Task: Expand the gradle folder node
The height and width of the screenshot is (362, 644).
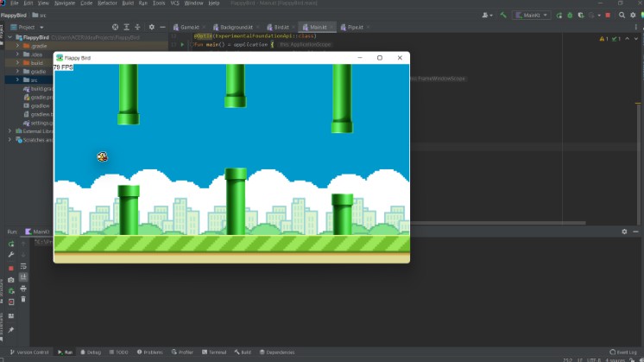Action: pos(17,72)
